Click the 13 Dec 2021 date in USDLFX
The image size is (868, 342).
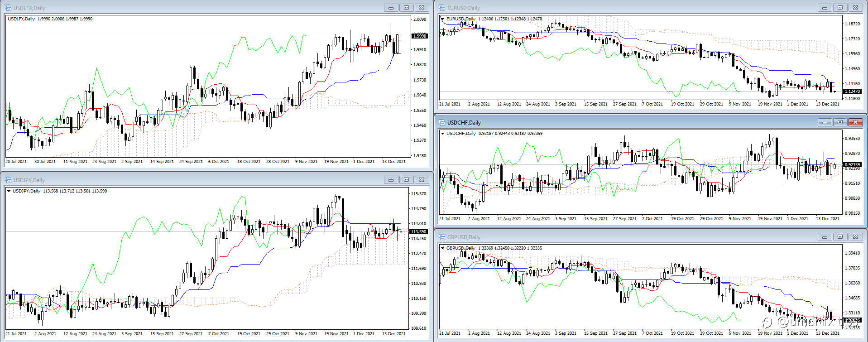point(394,161)
